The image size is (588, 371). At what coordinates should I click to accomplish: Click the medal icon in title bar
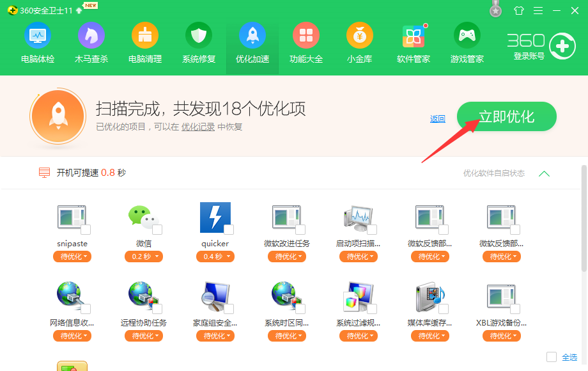click(x=496, y=9)
